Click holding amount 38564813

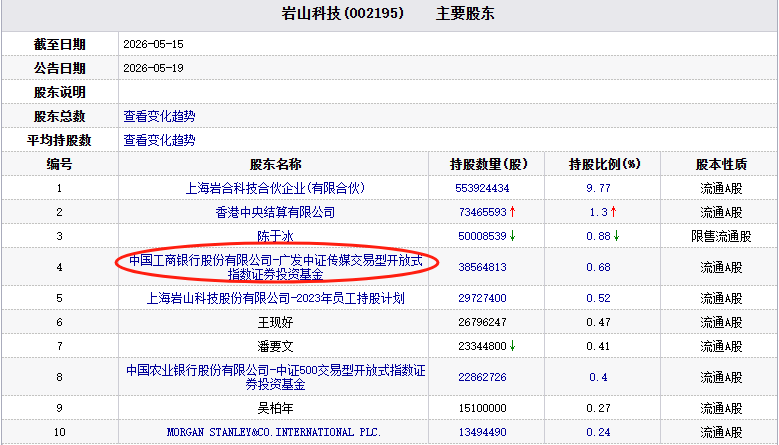pyautogui.click(x=482, y=267)
